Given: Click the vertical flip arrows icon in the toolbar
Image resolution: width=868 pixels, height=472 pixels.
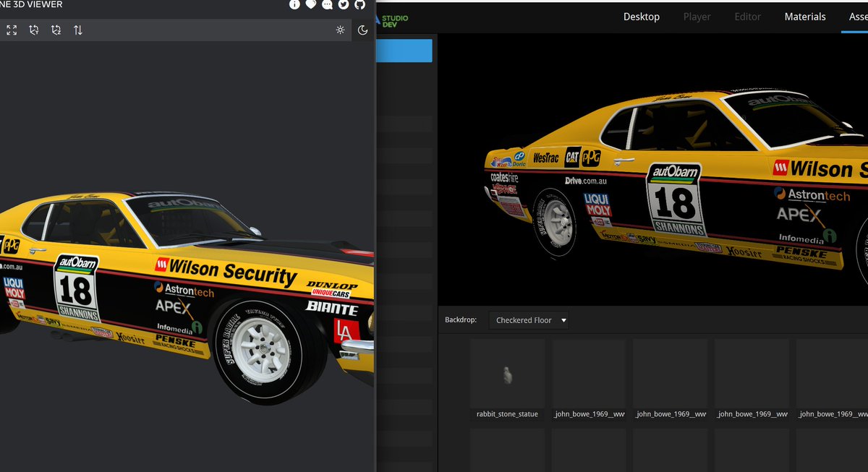Looking at the screenshot, I should click(78, 30).
